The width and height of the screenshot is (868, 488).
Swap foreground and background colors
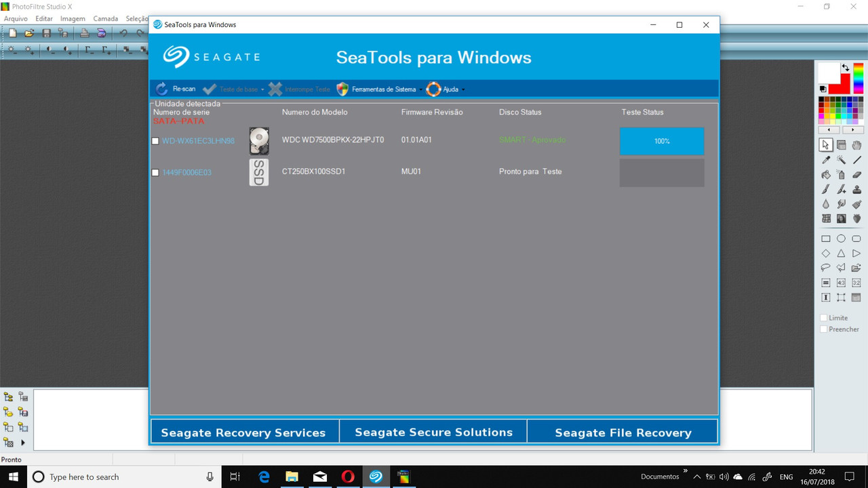click(x=845, y=68)
